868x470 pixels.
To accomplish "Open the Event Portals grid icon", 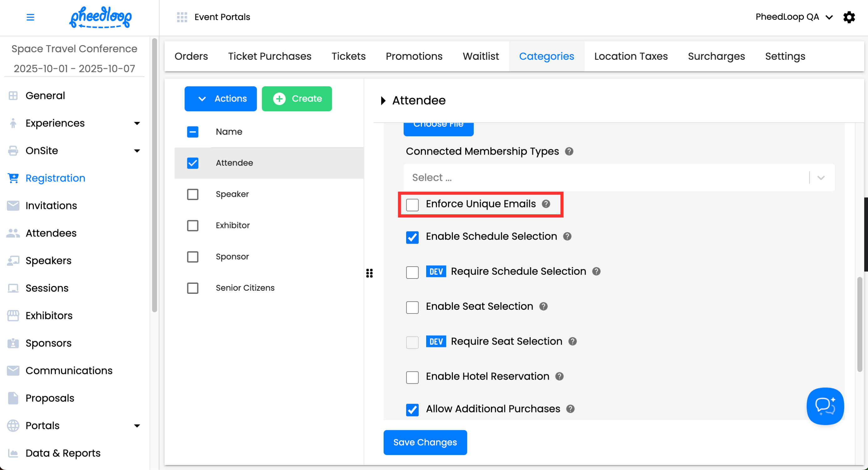I will (x=182, y=17).
